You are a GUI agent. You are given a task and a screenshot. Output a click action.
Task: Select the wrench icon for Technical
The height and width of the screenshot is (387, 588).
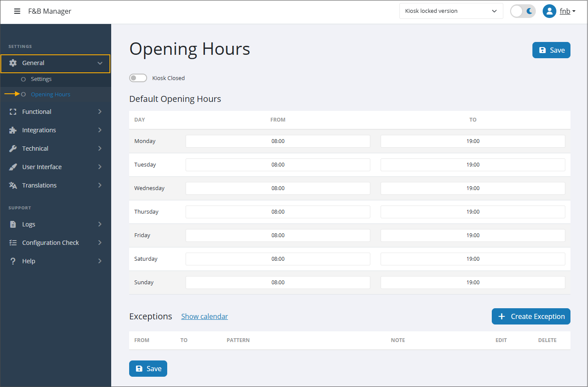(13, 148)
